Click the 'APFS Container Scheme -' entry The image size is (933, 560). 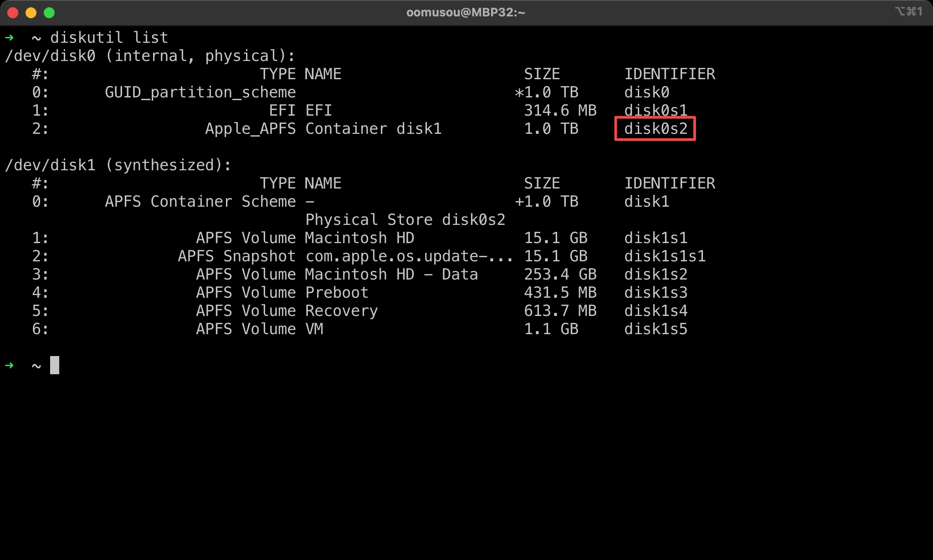tap(210, 202)
